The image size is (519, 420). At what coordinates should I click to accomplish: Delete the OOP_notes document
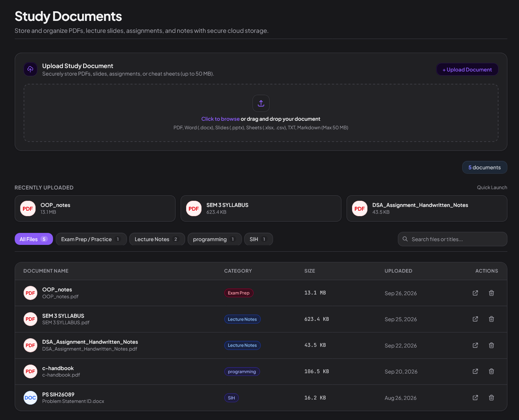491,293
